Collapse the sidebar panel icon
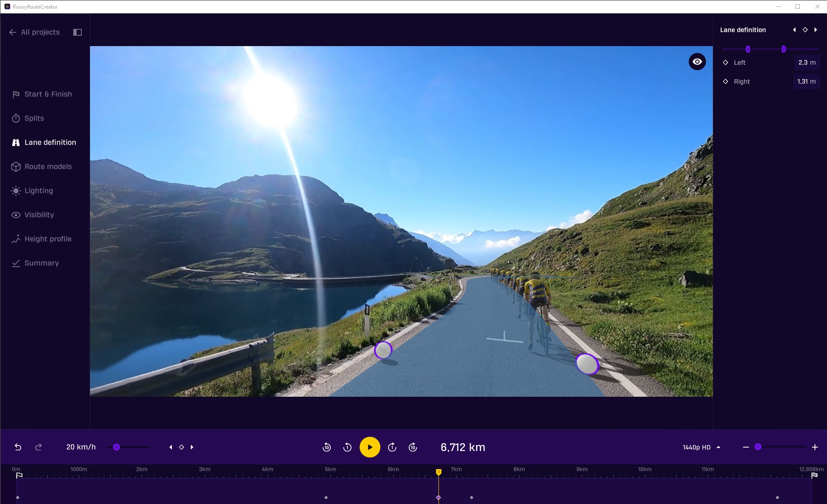Viewport: 827px width, 504px height. click(78, 32)
